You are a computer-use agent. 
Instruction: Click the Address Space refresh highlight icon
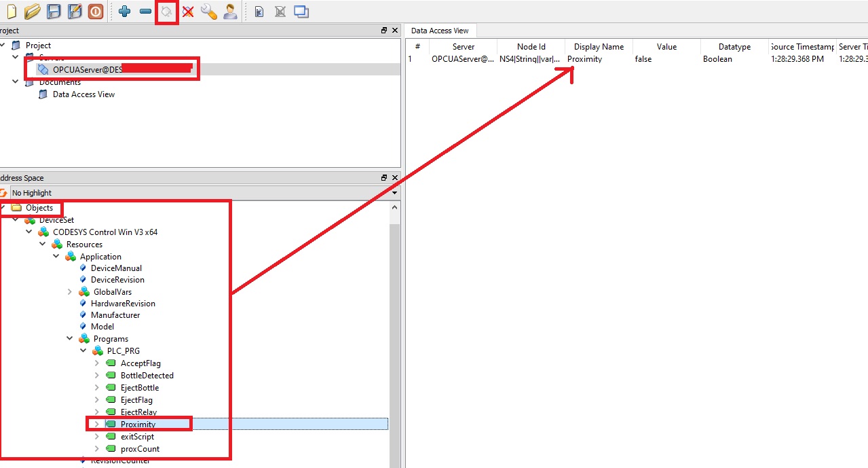pos(3,193)
